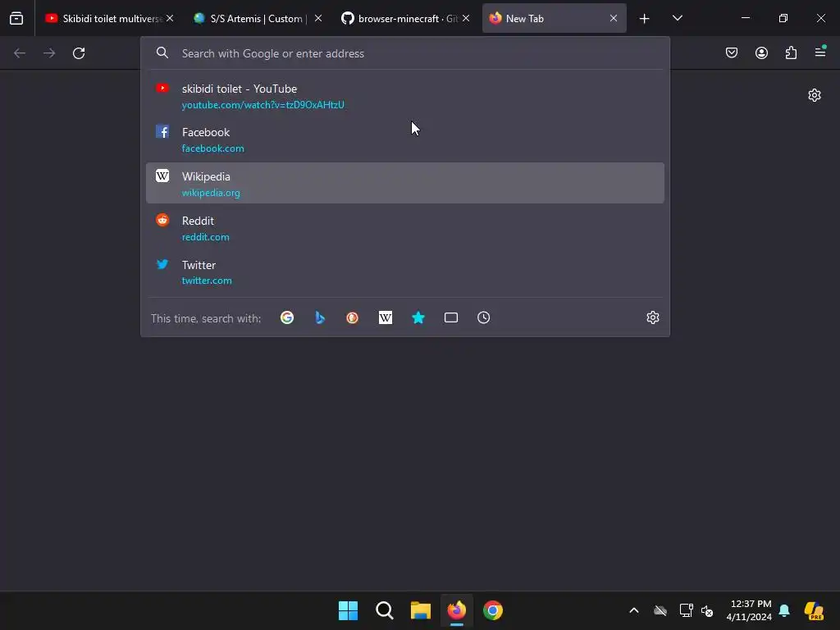The image size is (840, 630).
Task: Click the Facebook favicon in suggestions
Action: (162, 132)
